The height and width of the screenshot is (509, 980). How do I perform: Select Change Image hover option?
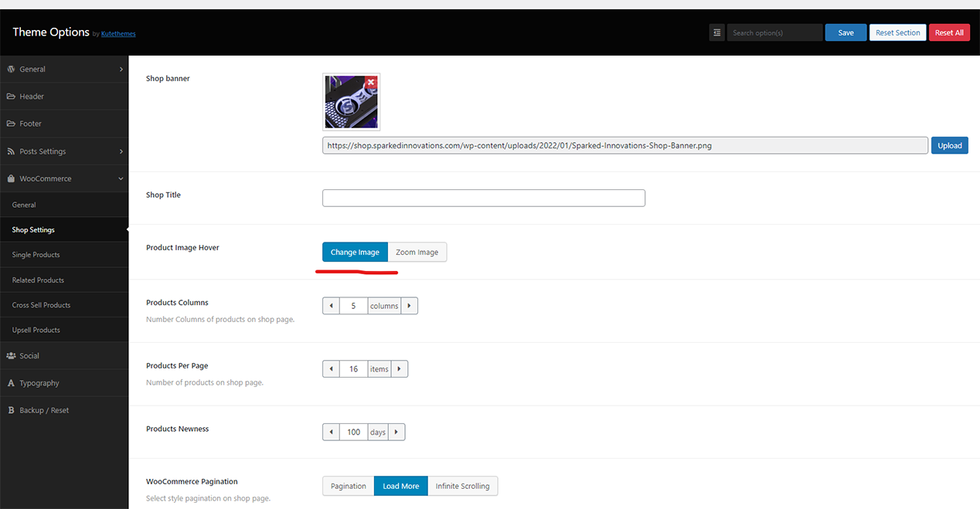tap(355, 252)
